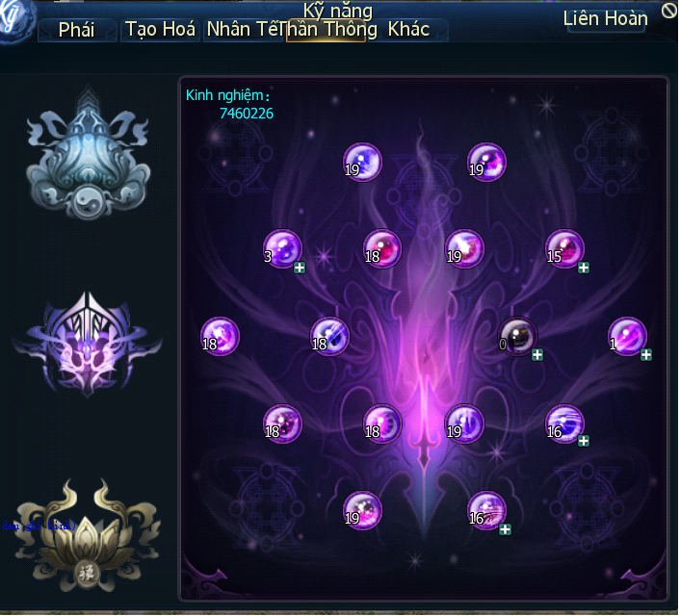Add a point to level 15 skill
The image size is (680, 616).
584,268
